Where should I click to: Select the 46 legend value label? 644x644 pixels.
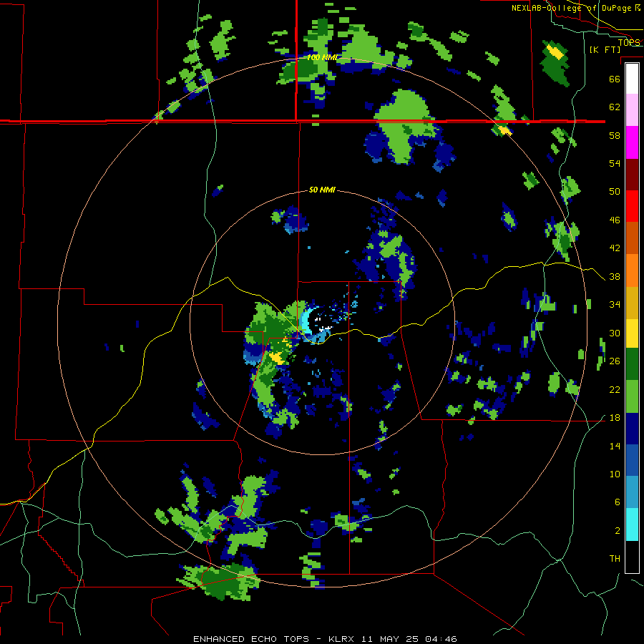(615, 220)
